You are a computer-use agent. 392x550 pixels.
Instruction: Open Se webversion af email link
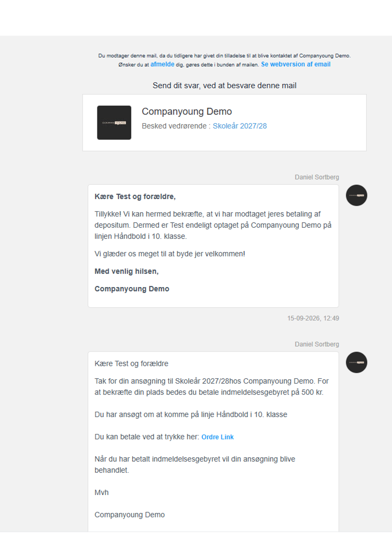pyautogui.click(x=296, y=64)
